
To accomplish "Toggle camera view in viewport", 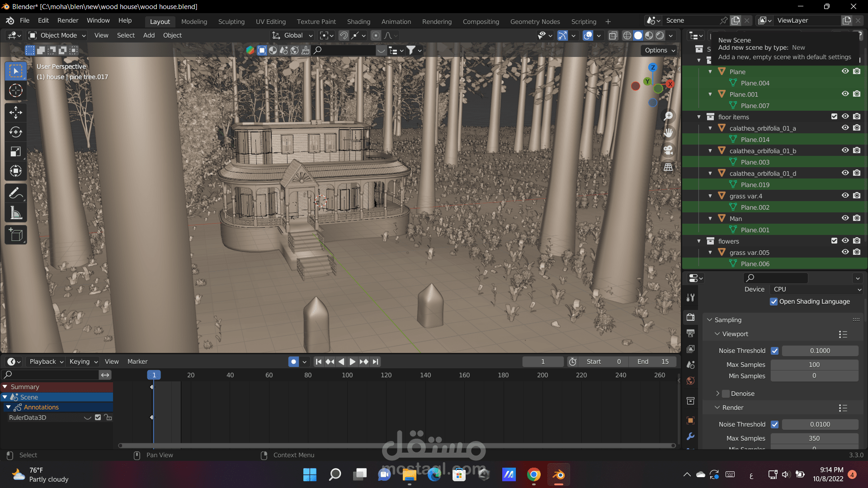I will (668, 150).
